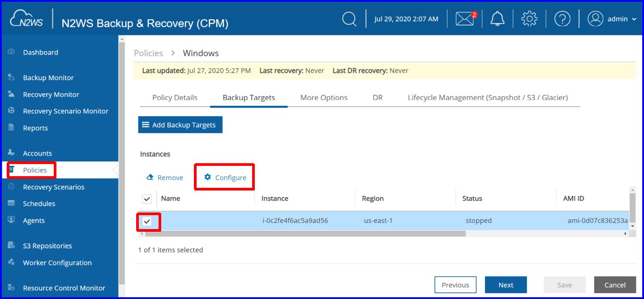Sort by the Instance column header
Viewport: 644px width, 299px height.
pos(275,198)
